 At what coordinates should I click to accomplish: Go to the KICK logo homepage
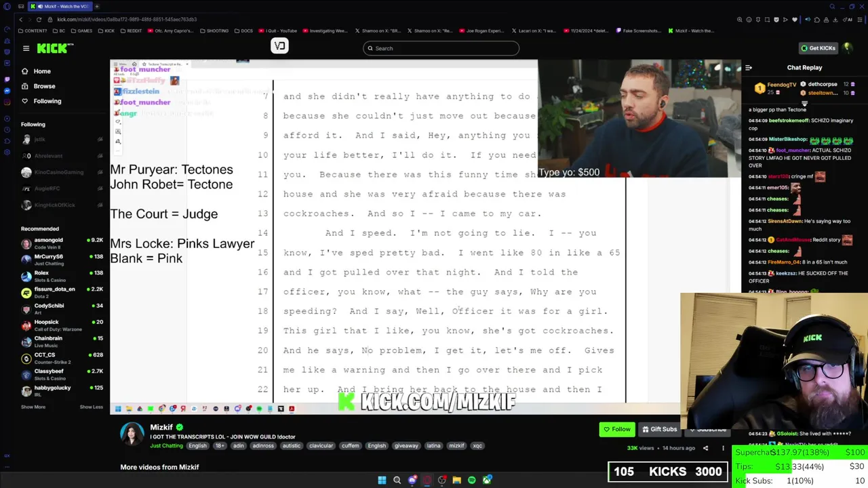(x=54, y=48)
